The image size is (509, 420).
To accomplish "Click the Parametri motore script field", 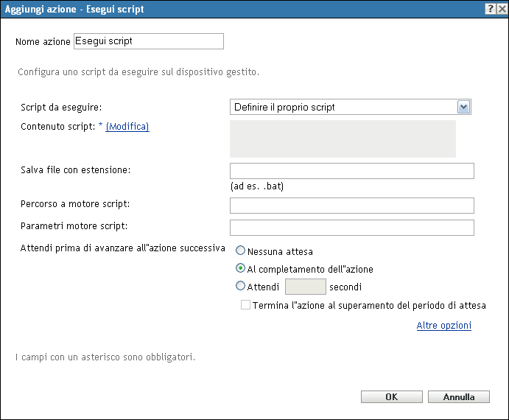I will 351,228.
